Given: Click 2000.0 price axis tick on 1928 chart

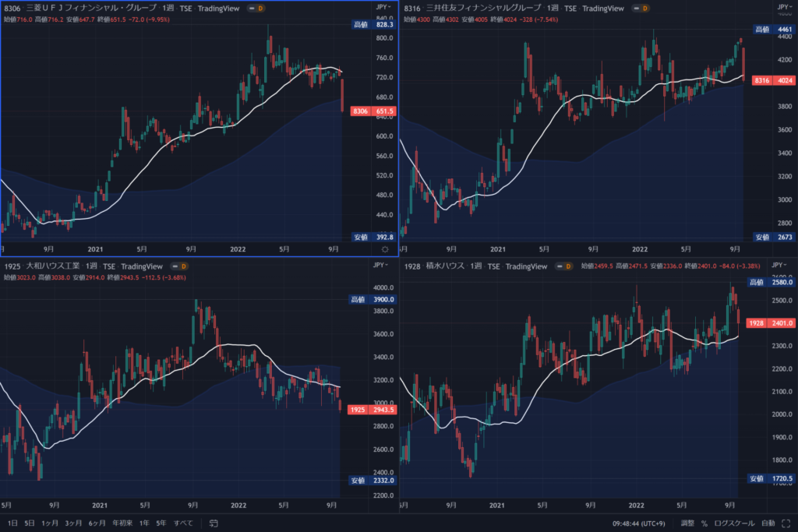Looking at the screenshot, I should pos(782,414).
